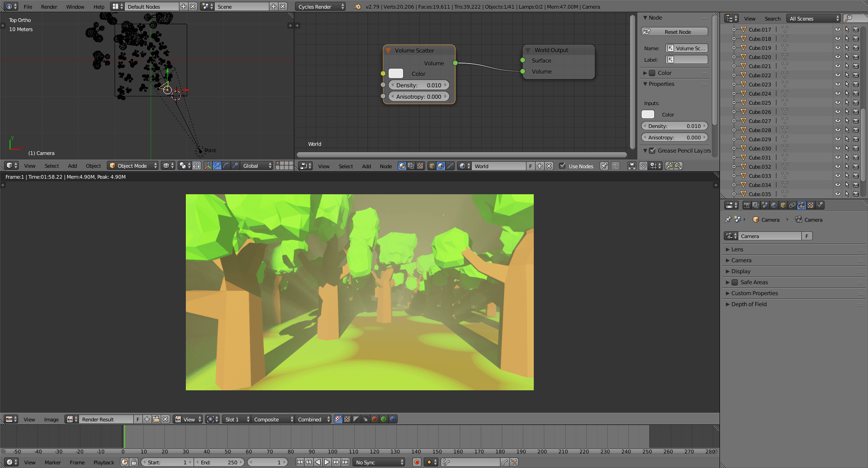Hide Cube.017 using its eye icon
The image size is (868, 468).
click(x=837, y=29)
